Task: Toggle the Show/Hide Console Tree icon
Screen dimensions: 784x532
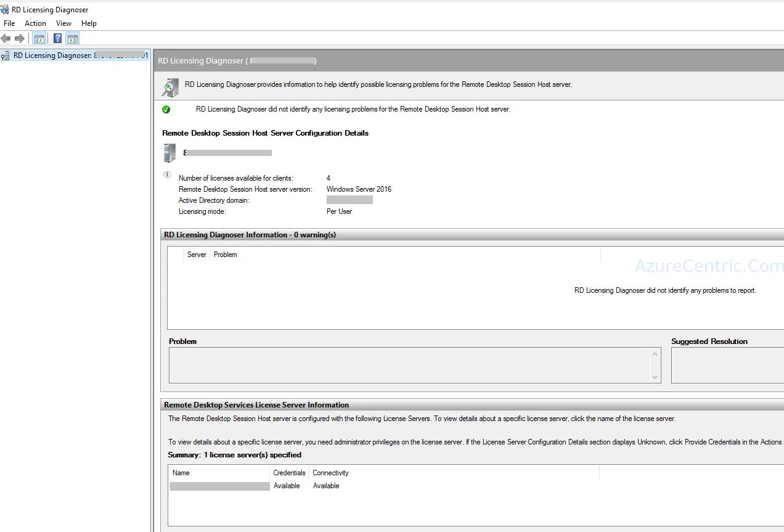Action: [x=39, y=38]
